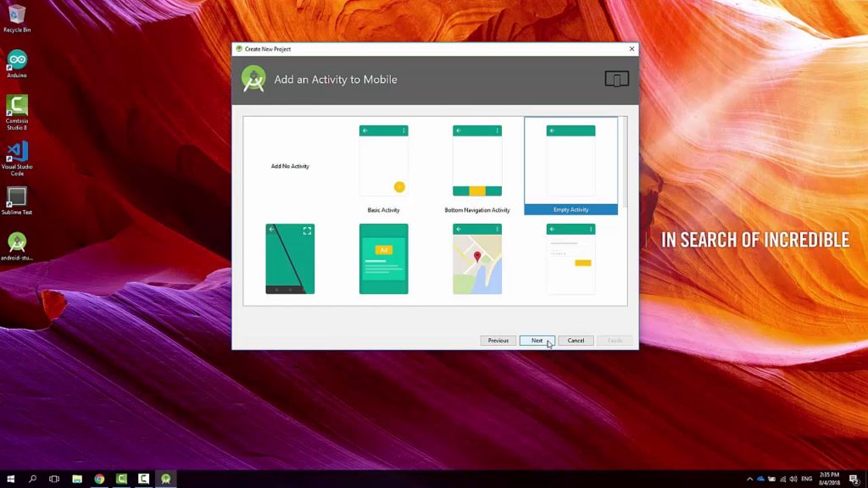Pick the Google AdMob Ads Activity thumbnail
Screen dimensions: 868x488
[384, 258]
